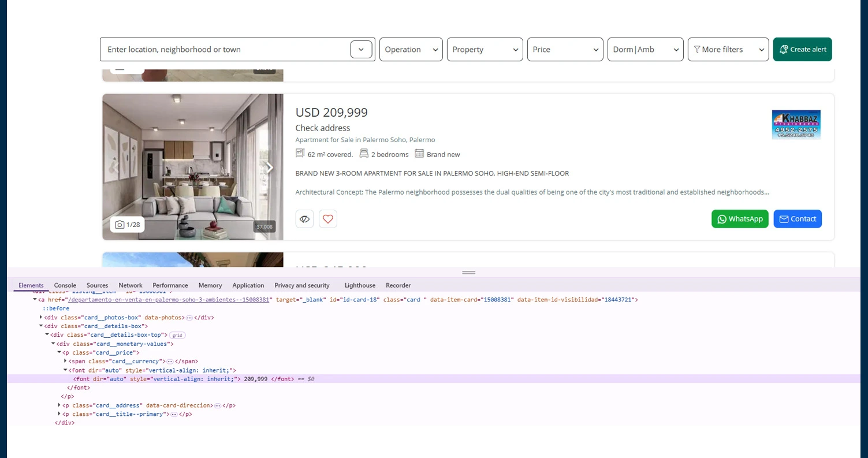Click next photo arrow on apartment image
Image resolution: width=868 pixels, height=458 pixels.
click(x=269, y=167)
